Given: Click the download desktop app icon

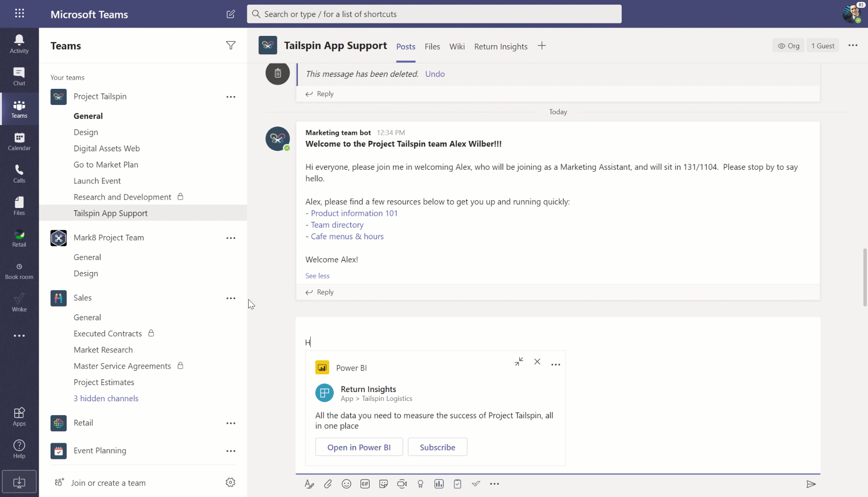Looking at the screenshot, I should [x=19, y=482].
